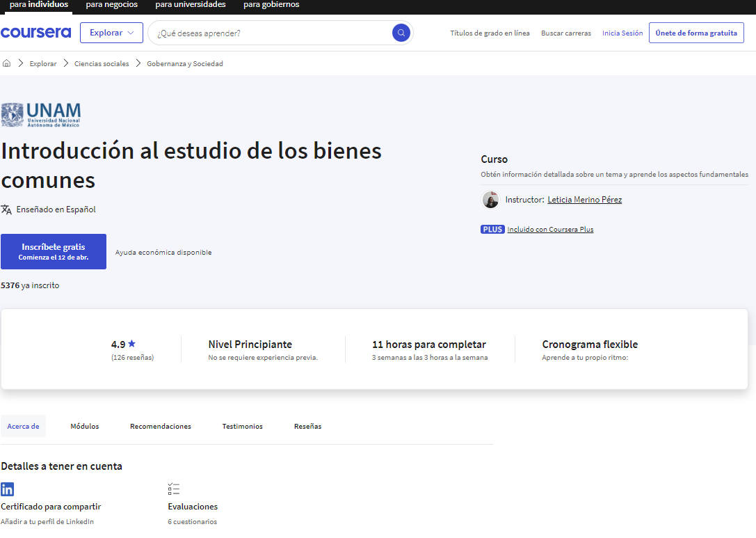This screenshot has height=538, width=756.
Task: Click the UNAM university logo
Action: (x=41, y=115)
